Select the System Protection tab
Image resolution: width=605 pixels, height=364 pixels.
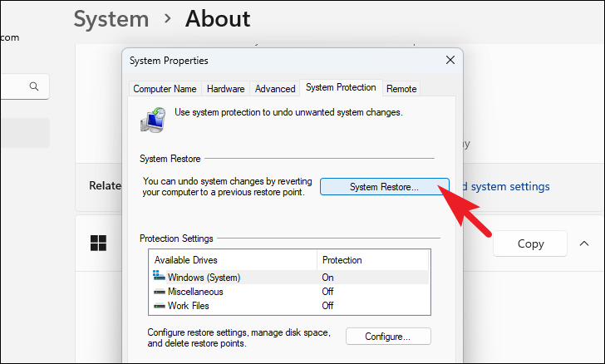pos(341,87)
